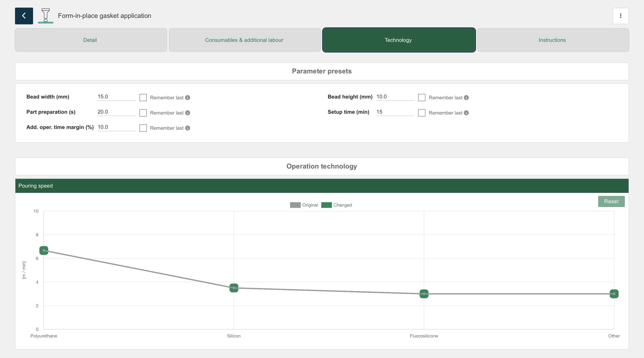Enable Remember last for Bead width

click(x=143, y=97)
